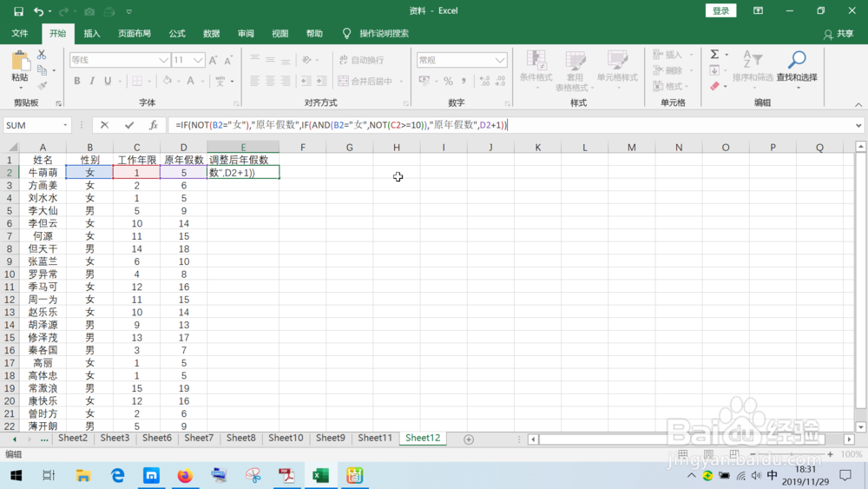Increase the decimal places
868x489 pixels.
click(x=484, y=82)
